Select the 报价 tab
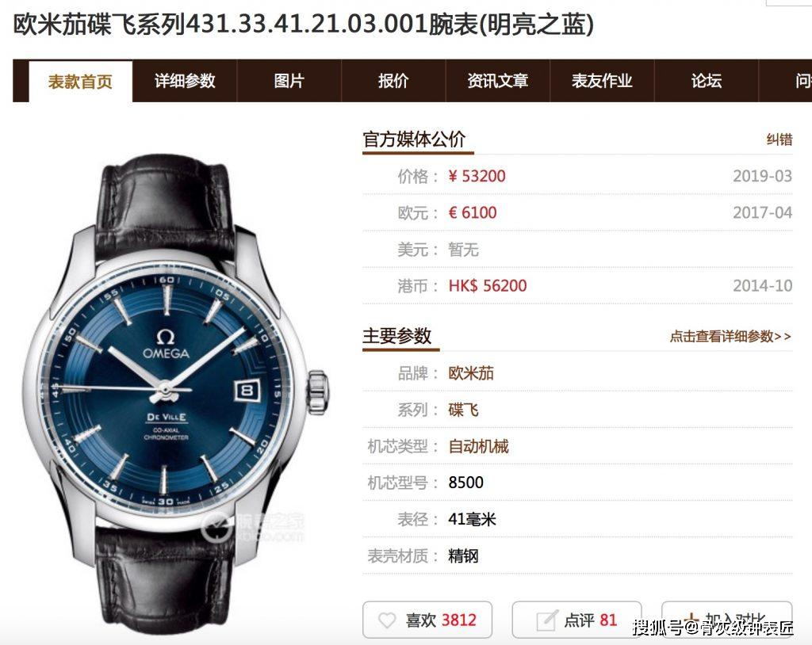 click(393, 81)
